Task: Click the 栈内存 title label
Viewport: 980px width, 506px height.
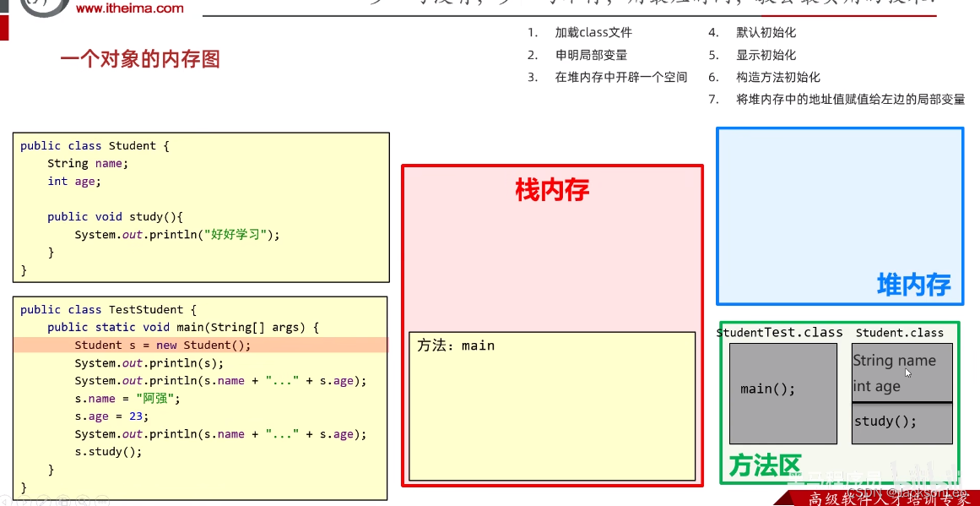Action: (553, 191)
